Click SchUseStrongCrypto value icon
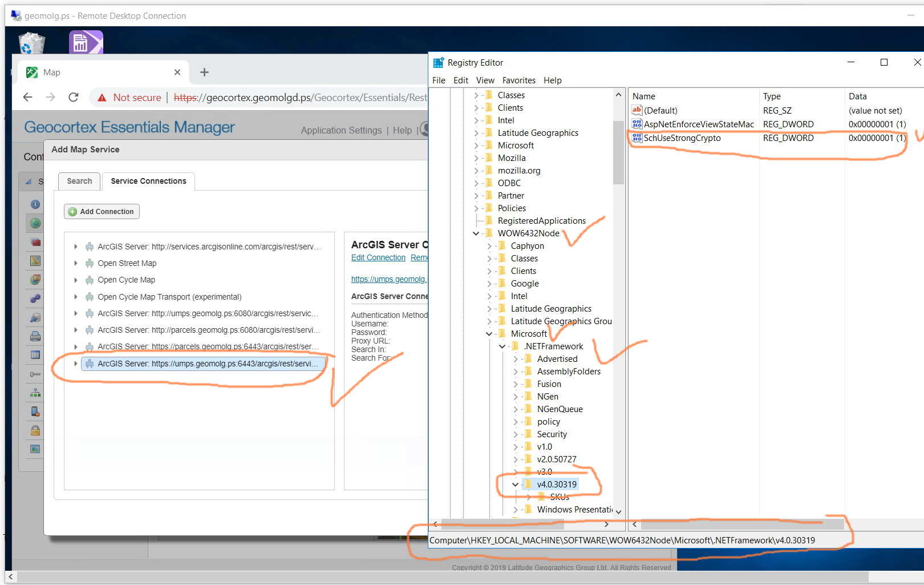924x585 pixels. point(637,138)
